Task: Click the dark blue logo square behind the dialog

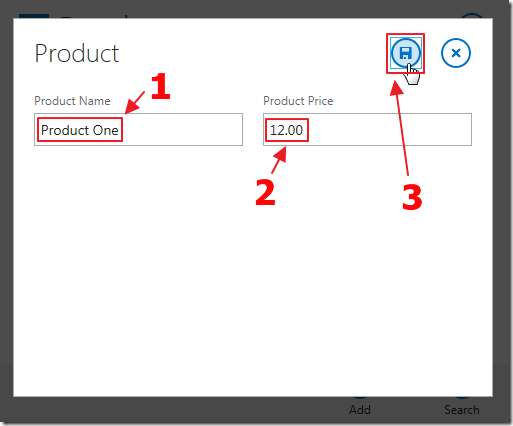Action: pyautogui.click(x=34, y=16)
